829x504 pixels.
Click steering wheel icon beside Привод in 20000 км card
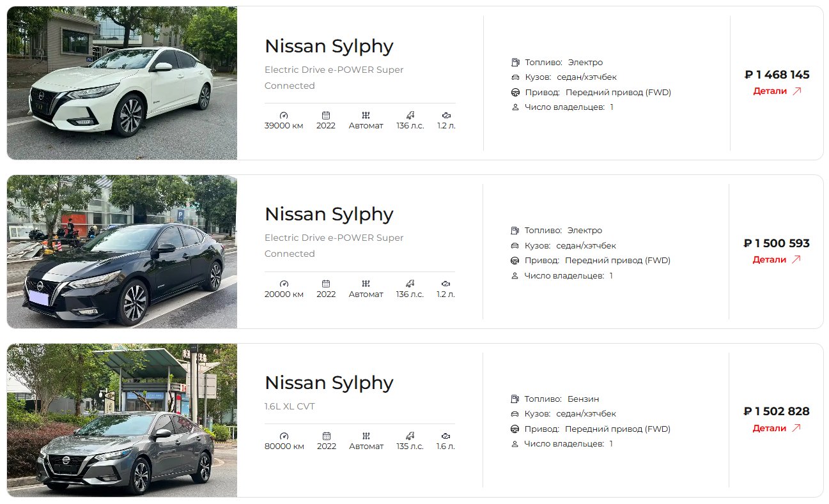515,261
